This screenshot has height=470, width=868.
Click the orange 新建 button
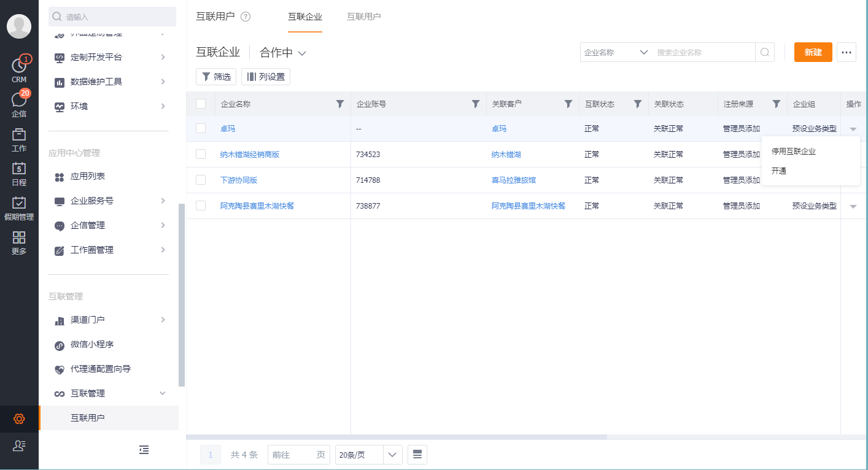pos(813,52)
